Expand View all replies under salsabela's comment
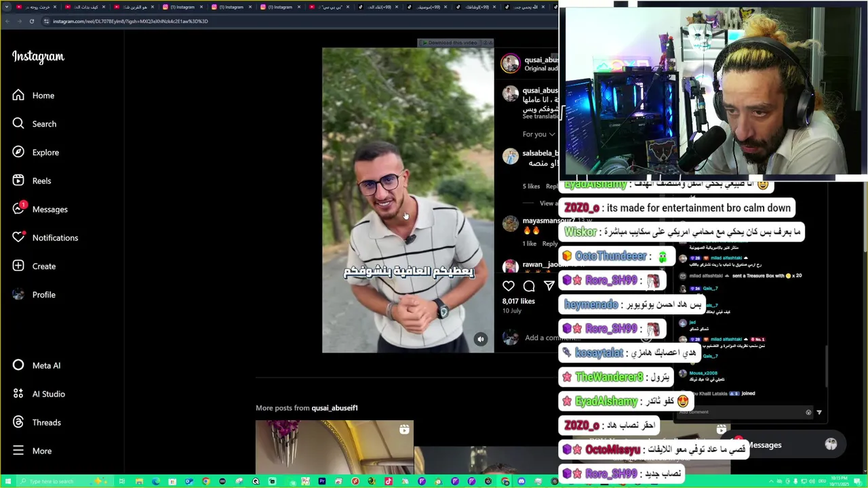The image size is (868, 488). (548, 203)
